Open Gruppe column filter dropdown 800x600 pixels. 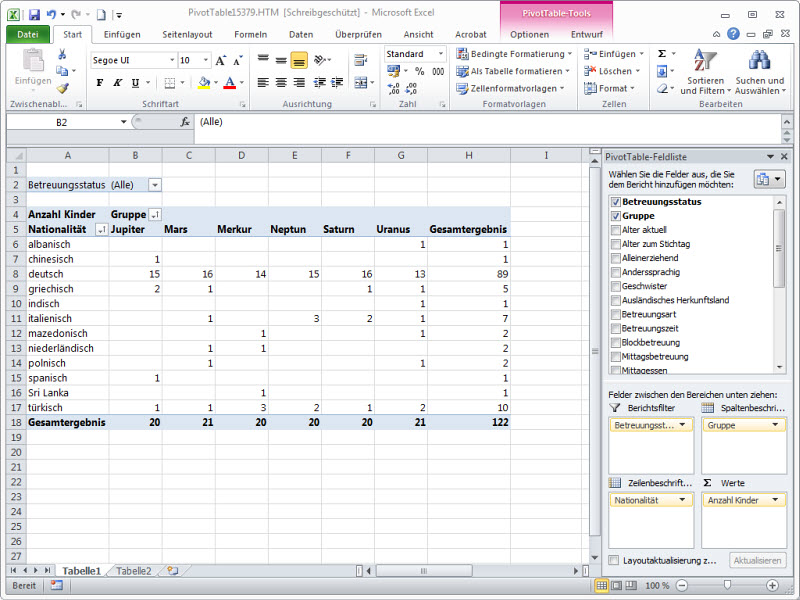point(155,215)
